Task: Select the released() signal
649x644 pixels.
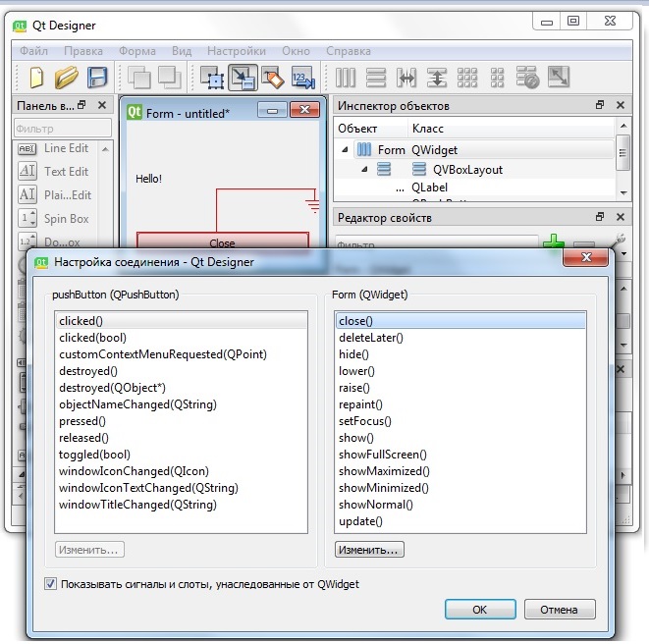Action: pyautogui.click(x=182, y=438)
